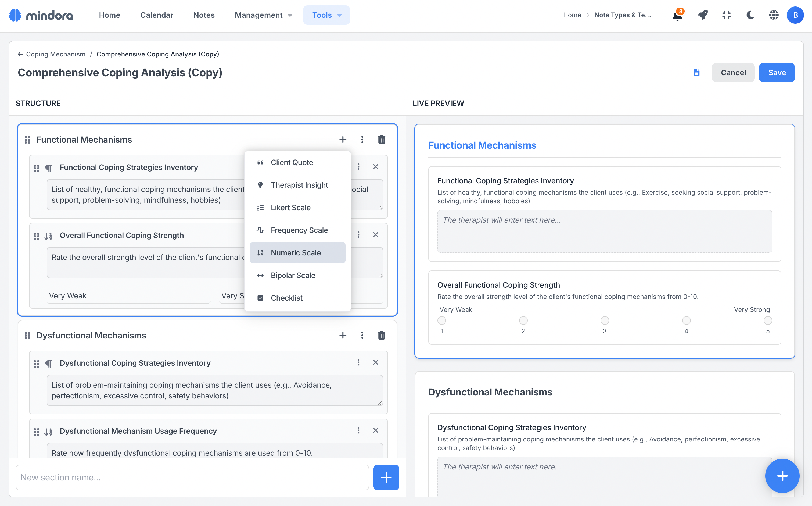Select radio option 1 in live preview
812x506 pixels.
(x=442, y=320)
